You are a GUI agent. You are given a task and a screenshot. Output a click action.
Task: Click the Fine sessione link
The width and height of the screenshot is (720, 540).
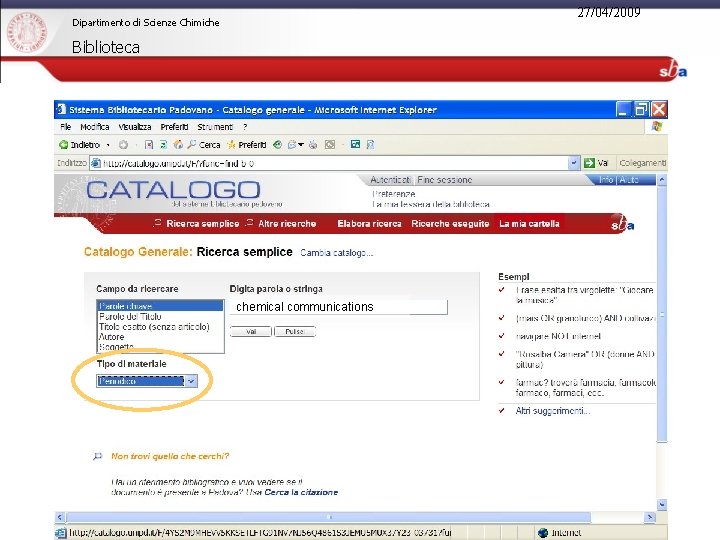click(x=444, y=180)
